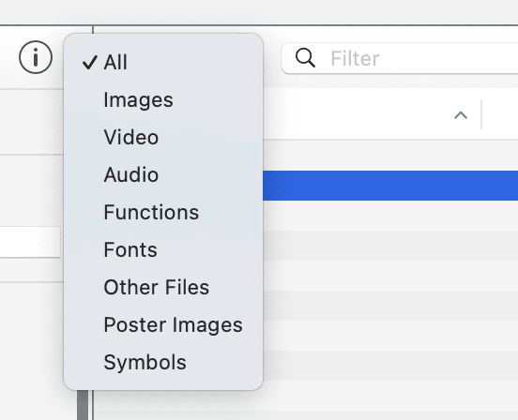This screenshot has width=518, height=420.
Task: Click the table row below the blue row
Action: click(x=390, y=216)
